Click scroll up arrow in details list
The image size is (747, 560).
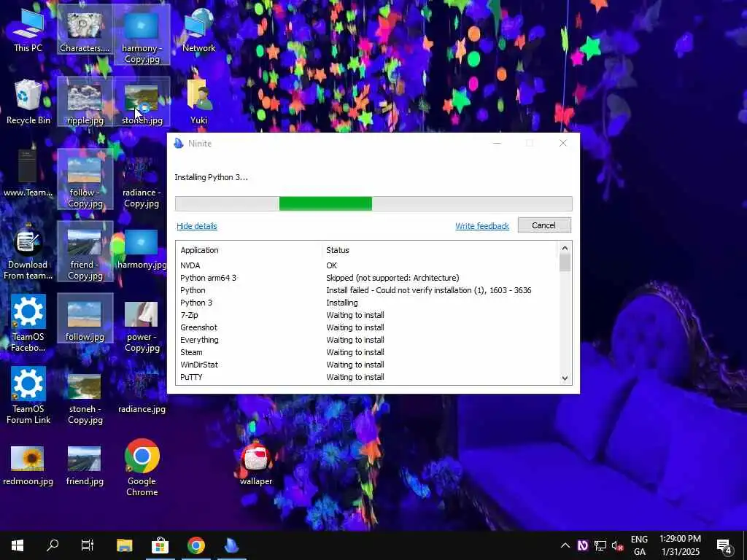pyautogui.click(x=565, y=248)
